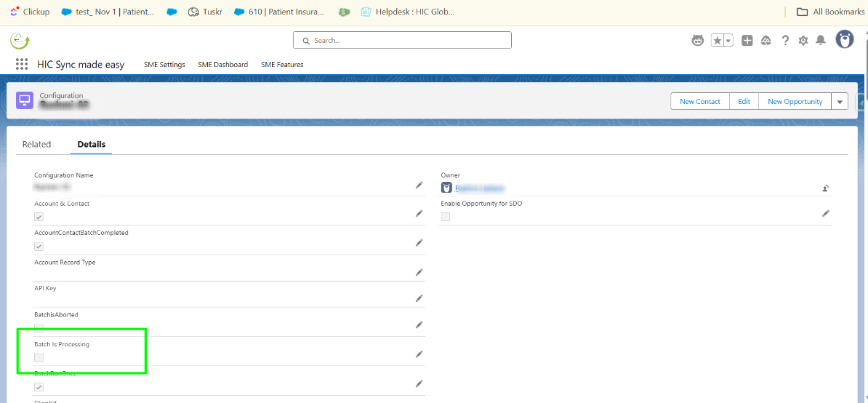Click the API Key field label

(x=45, y=288)
